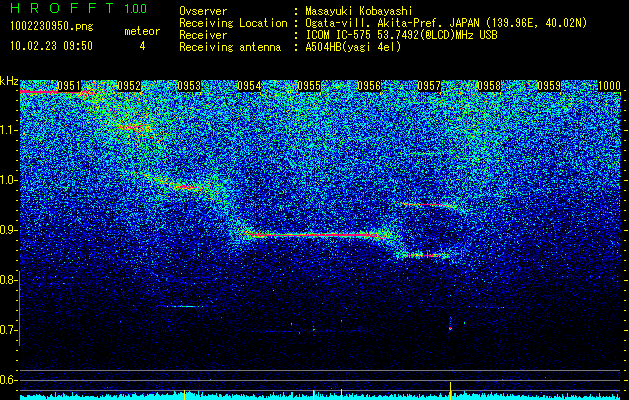
Task: Select the 0.6 frequency axis label
Action: 8,380
